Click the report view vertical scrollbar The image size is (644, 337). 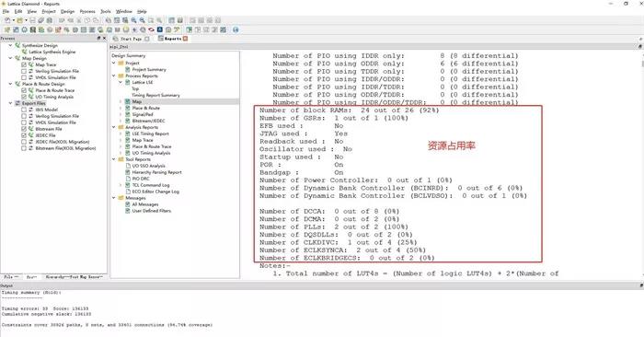point(642,64)
